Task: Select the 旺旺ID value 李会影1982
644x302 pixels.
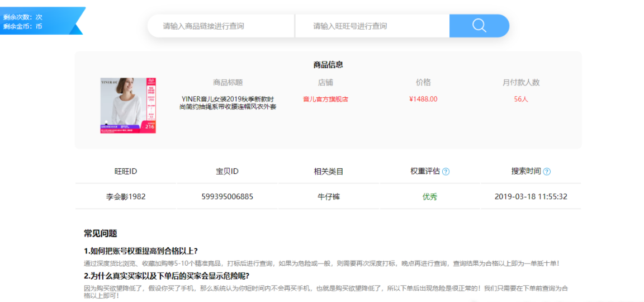Action: (x=126, y=196)
